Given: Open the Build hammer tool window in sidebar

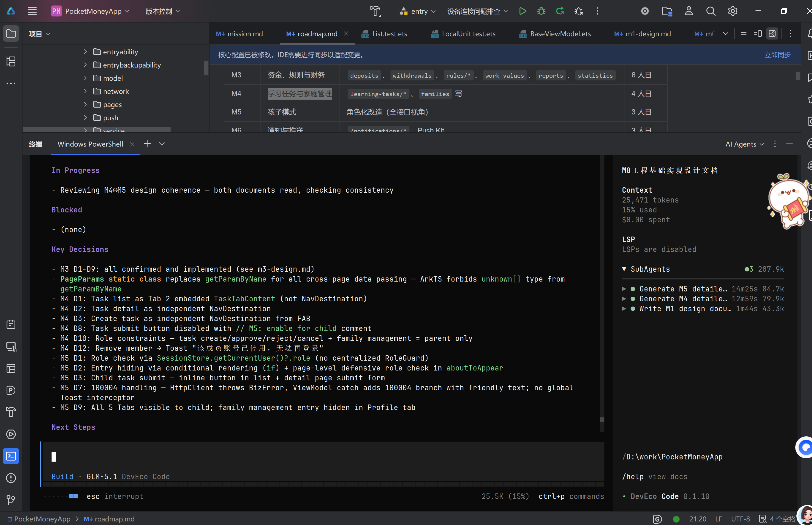Looking at the screenshot, I should point(11,412).
